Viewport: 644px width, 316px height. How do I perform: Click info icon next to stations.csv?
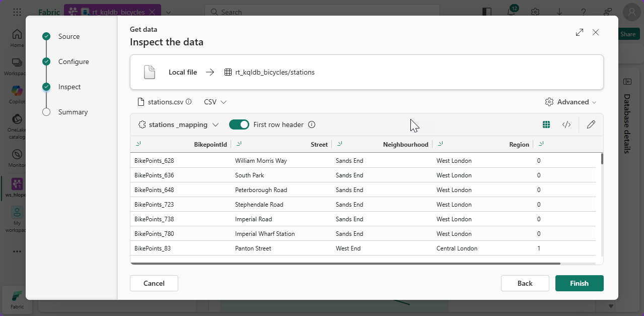click(189, 102)
